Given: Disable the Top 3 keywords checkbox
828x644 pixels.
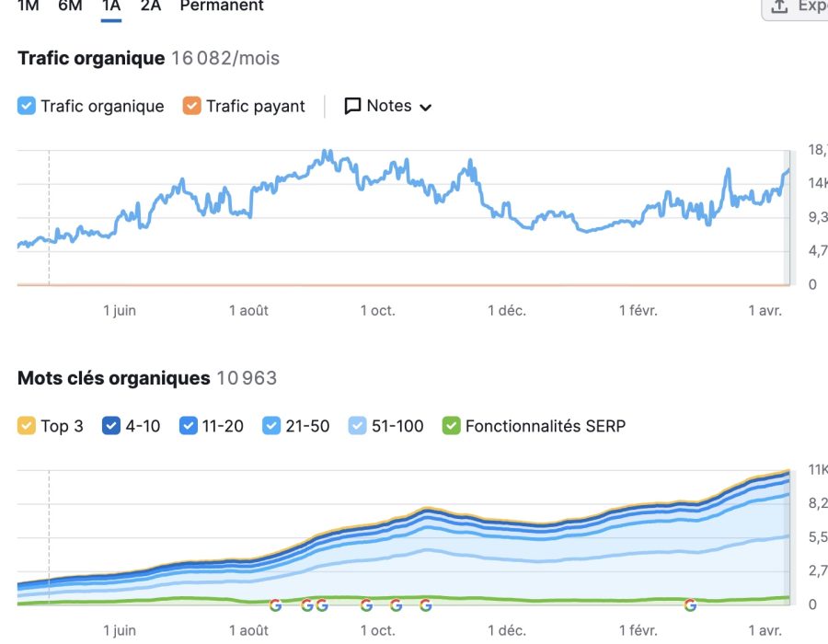Looking at the screenshot, I should [x=27, y=425].
